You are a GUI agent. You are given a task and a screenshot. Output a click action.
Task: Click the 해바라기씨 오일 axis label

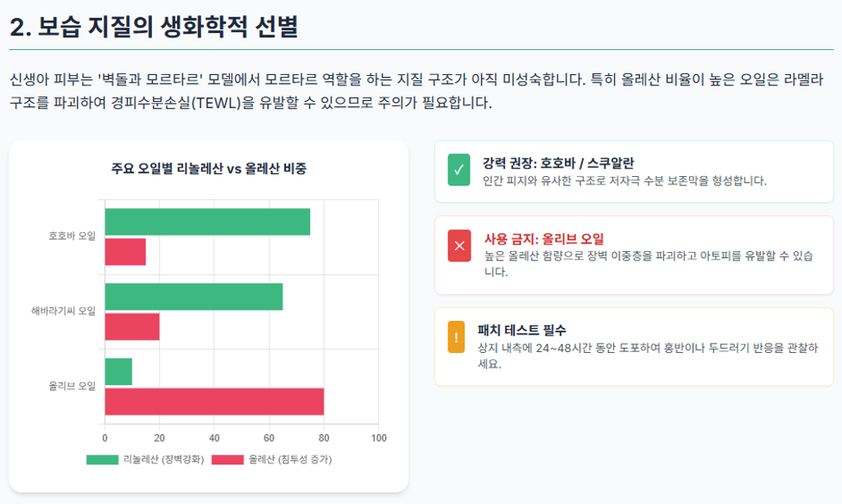coord(63,311)
